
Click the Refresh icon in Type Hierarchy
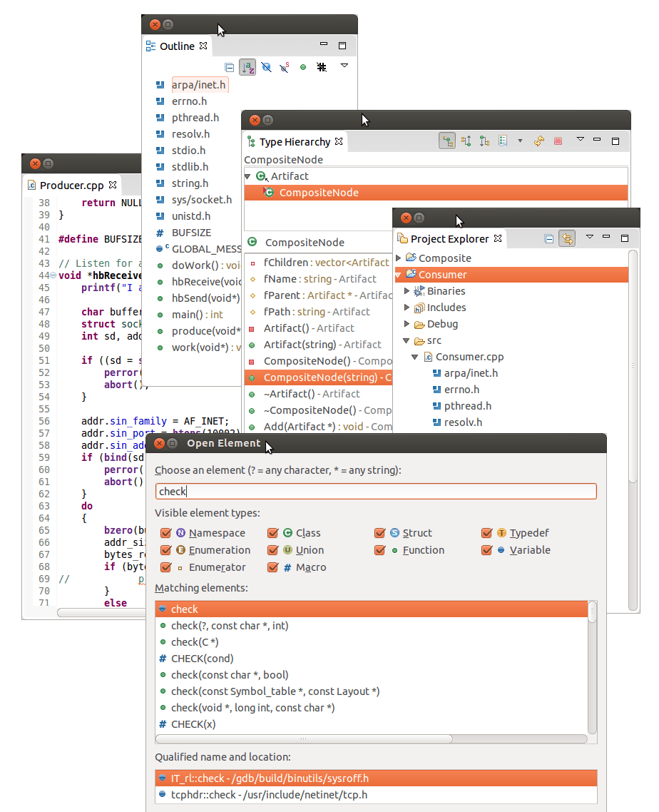pyautogui.click(x=539, y=141)
